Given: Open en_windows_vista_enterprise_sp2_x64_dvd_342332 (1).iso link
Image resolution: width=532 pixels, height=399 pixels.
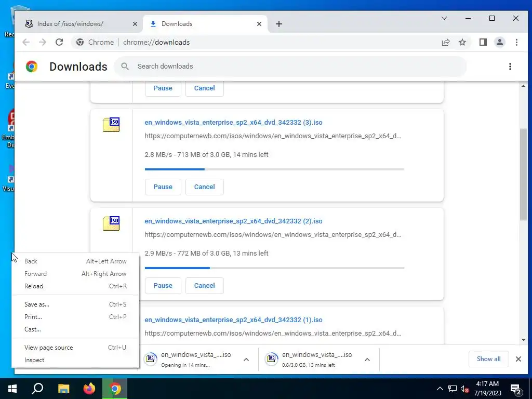Looking at the screenshot, I should [x=233, y=320].
